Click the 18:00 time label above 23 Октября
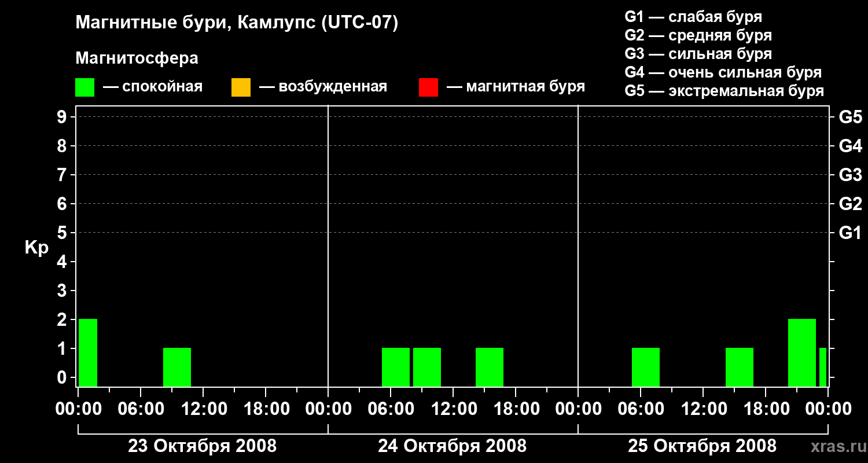 pos(266,409)
